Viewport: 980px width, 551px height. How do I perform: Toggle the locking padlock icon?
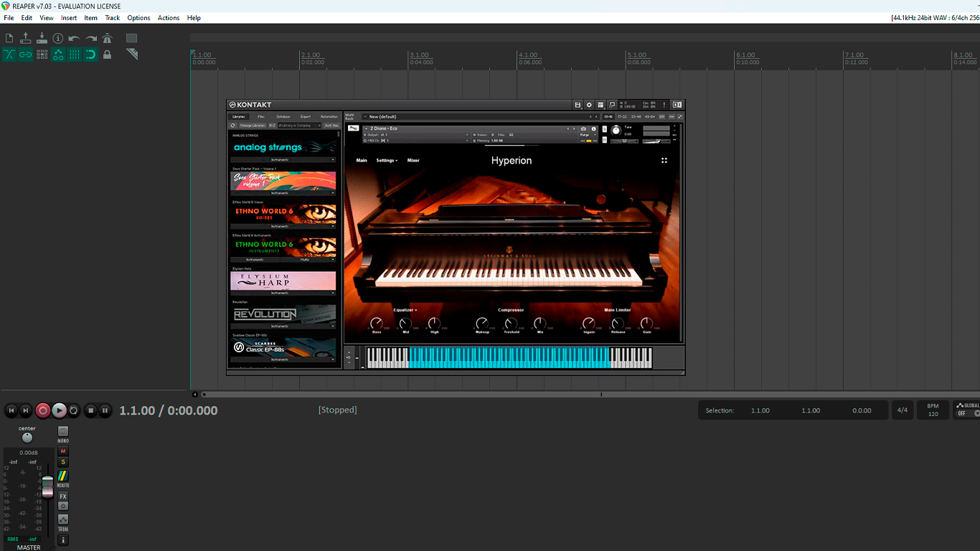[107, 55]
